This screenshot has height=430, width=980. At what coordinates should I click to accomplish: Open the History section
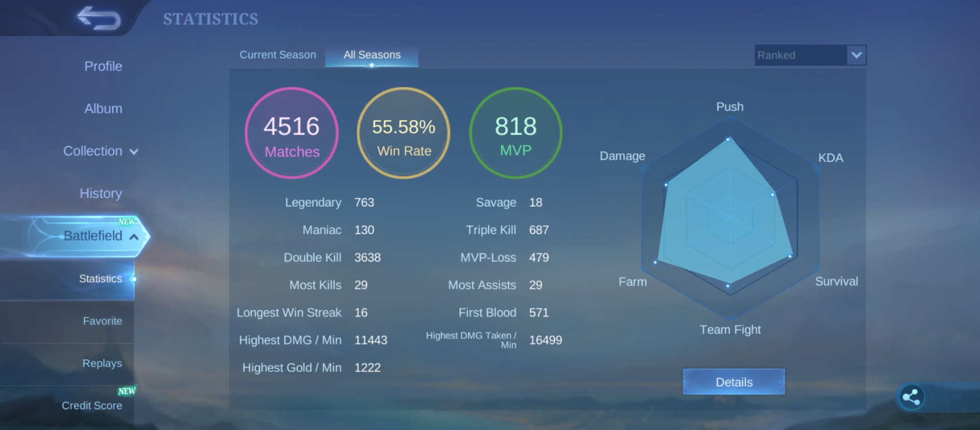click(x=101, y=193)
